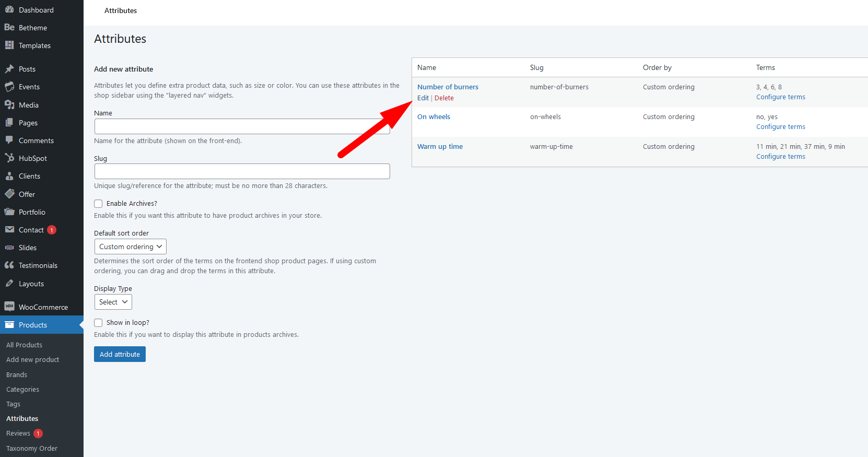Click the Dashboard gauge icon
This screenshot has height=457, width=868.
click(9, 10)
